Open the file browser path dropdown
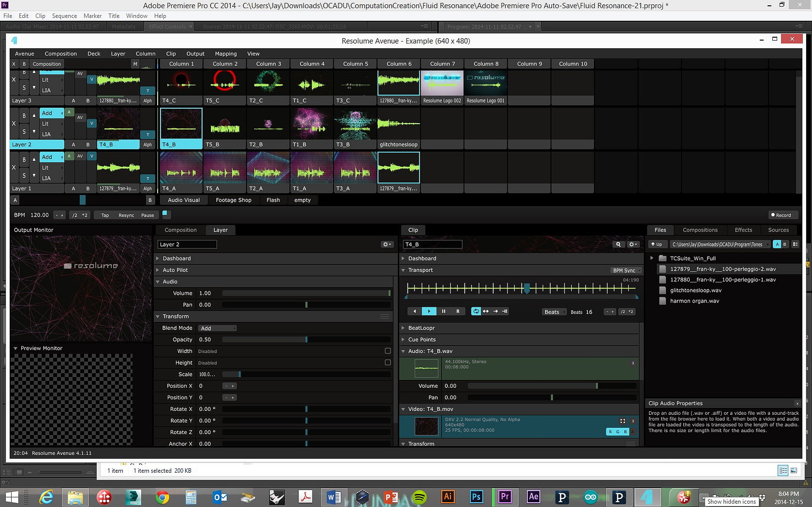812x507 pixels. [720, 245]
